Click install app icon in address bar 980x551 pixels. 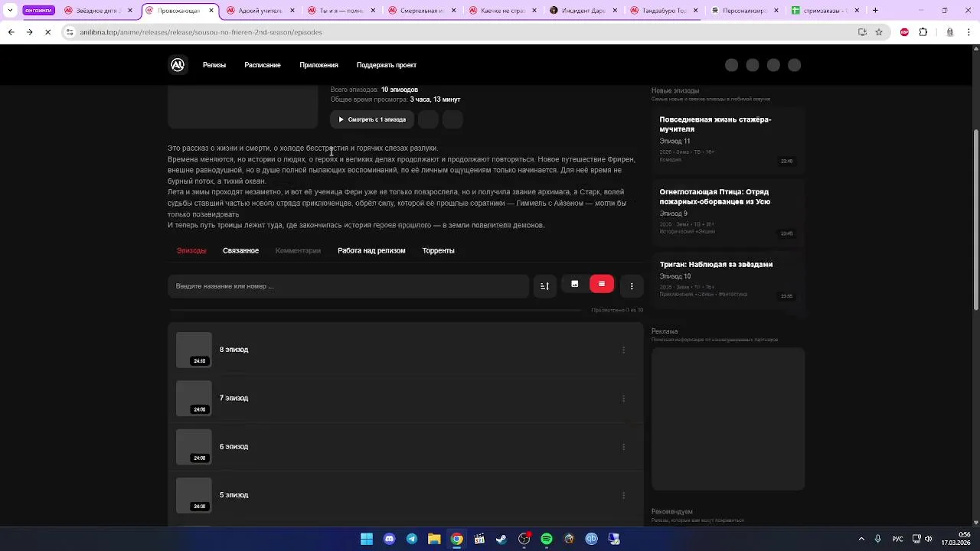862,32
